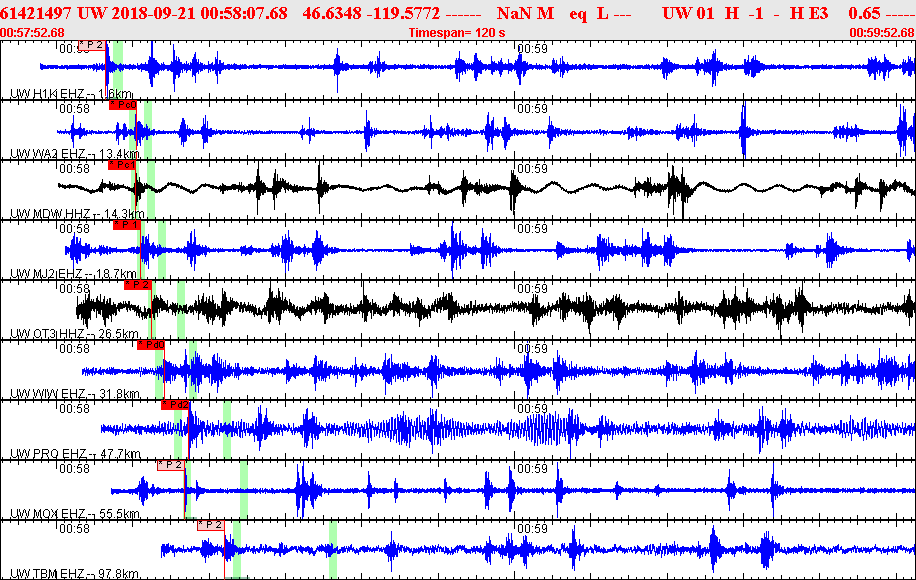Click the Timespan= 120 s label
The height and width of the screenshot is (580, 916).
457,33
